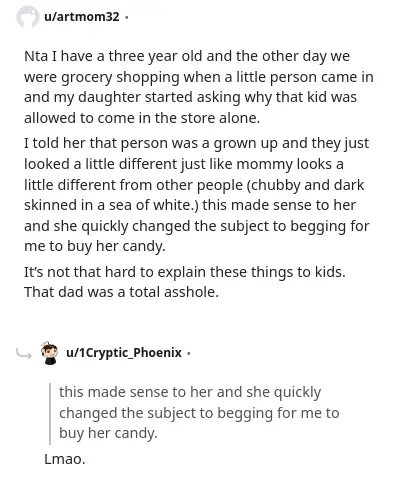Click the 'Lmao.' reply text
Viewport: 400px width, 494px height.
[65, 459]
